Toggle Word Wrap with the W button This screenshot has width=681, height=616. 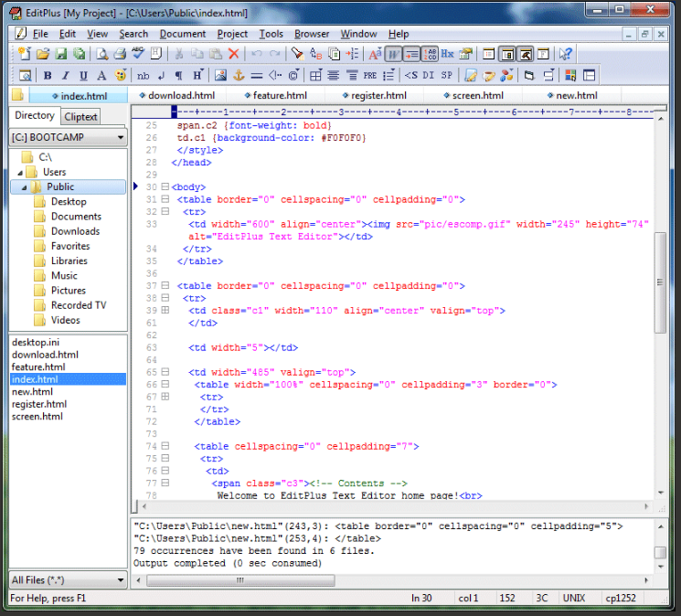(393, 54)
